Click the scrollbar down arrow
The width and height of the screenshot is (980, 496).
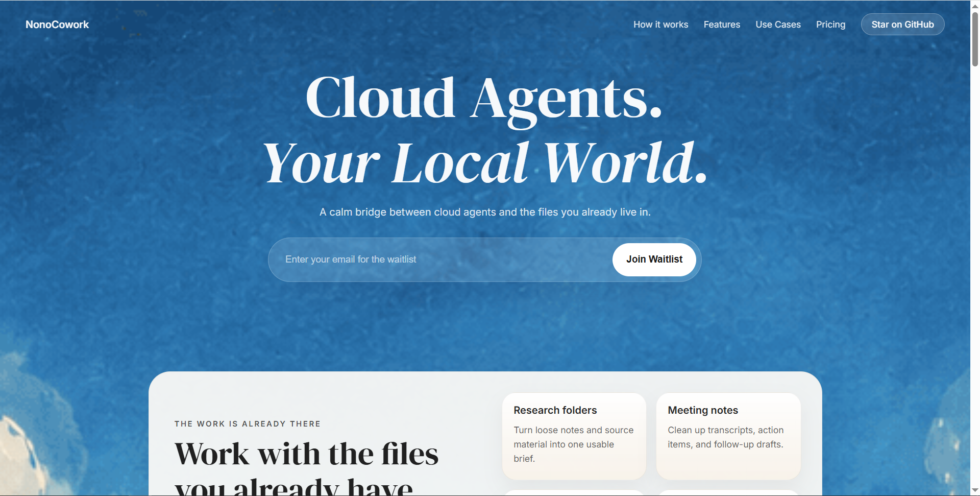(975, 491)
